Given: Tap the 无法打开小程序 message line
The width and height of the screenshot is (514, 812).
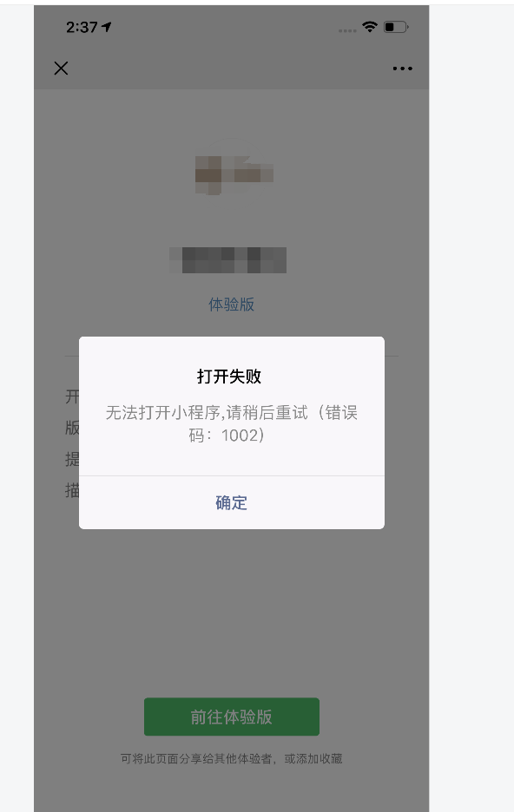Looking at the screenshot, I should pyautogui.click(x=232, y=413).
